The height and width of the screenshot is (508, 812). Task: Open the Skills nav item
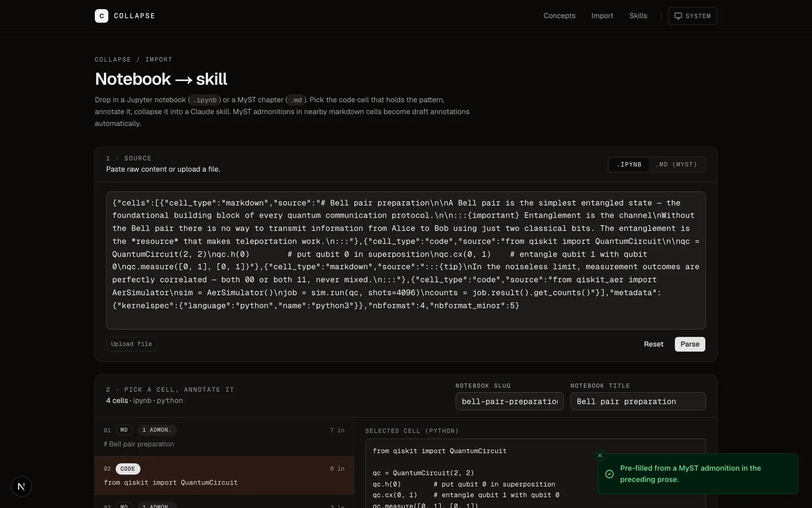[638, 16]
